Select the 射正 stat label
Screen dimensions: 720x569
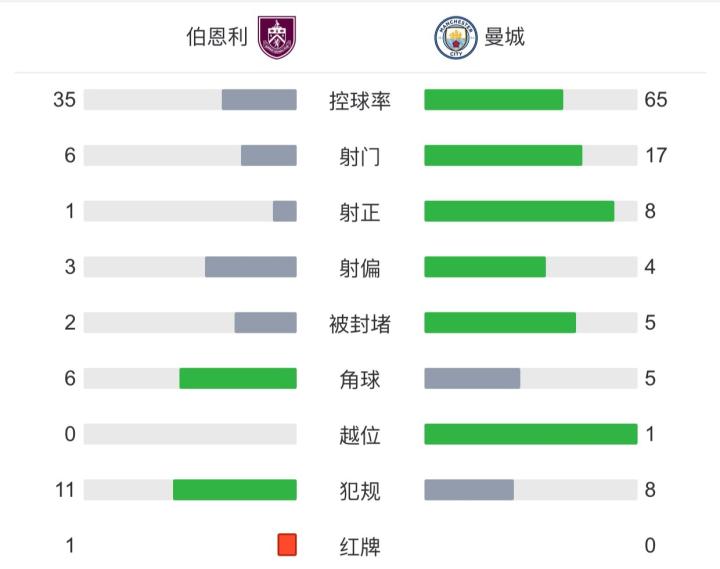point(360,212)
